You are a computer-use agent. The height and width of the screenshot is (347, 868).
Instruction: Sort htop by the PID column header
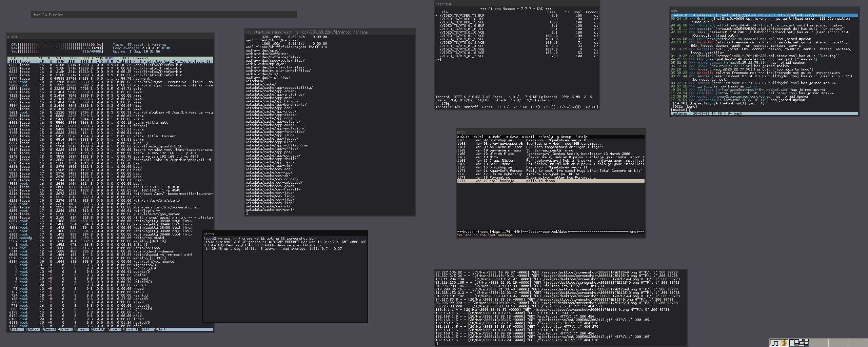(15, 58)
